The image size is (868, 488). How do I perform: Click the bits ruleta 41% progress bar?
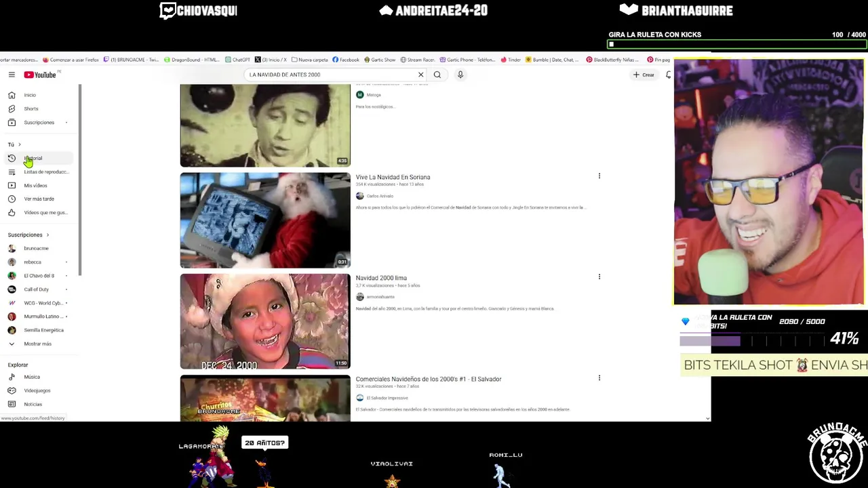click(x=753, y=342)
